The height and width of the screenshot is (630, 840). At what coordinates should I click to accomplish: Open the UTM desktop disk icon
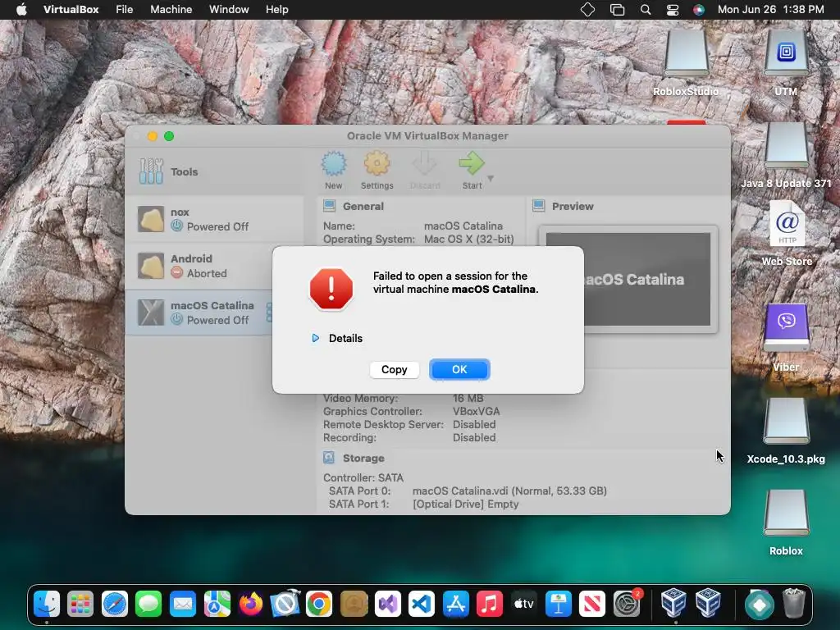point(786,53)
